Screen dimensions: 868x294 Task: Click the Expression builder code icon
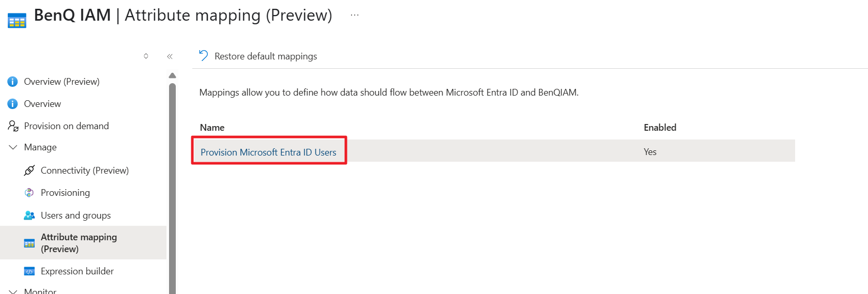29,271
